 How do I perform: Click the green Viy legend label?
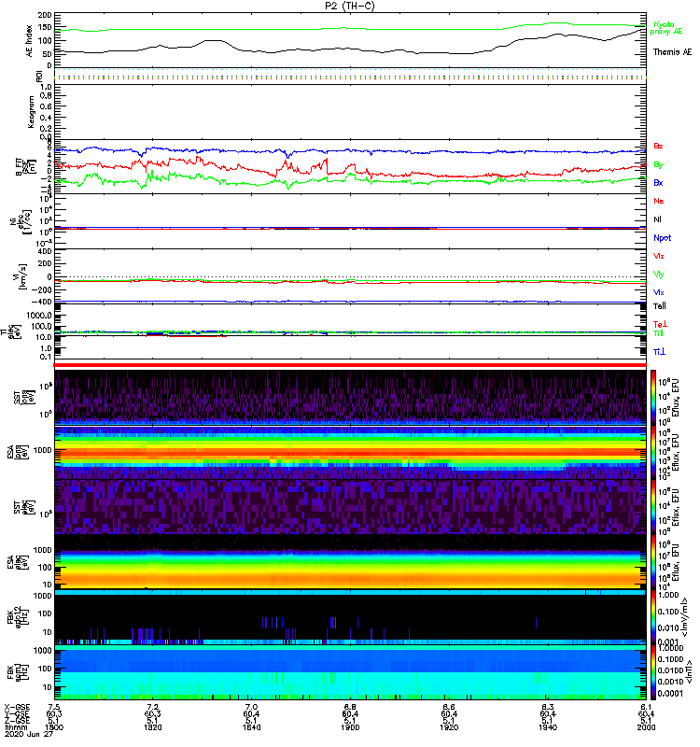(x=659, y=275)
